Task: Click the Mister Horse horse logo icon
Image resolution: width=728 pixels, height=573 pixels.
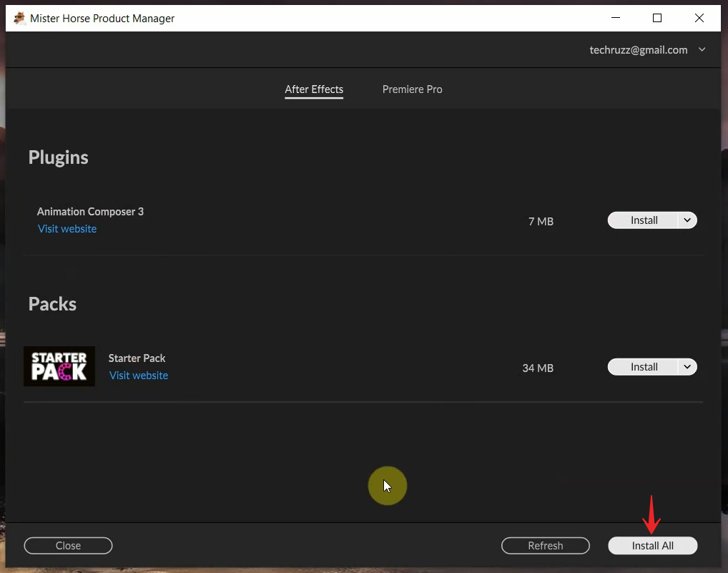Action: pyautogui.click(x=19, y=18)
